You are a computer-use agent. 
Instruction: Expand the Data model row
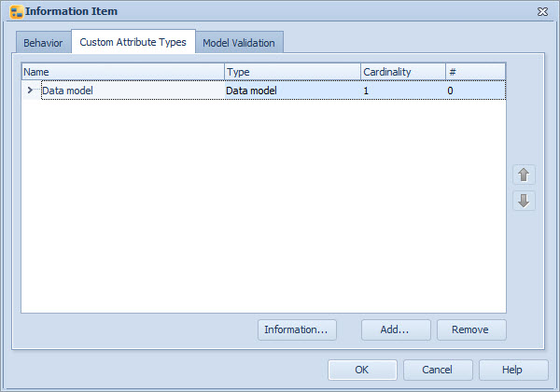(x=30, y=91)
